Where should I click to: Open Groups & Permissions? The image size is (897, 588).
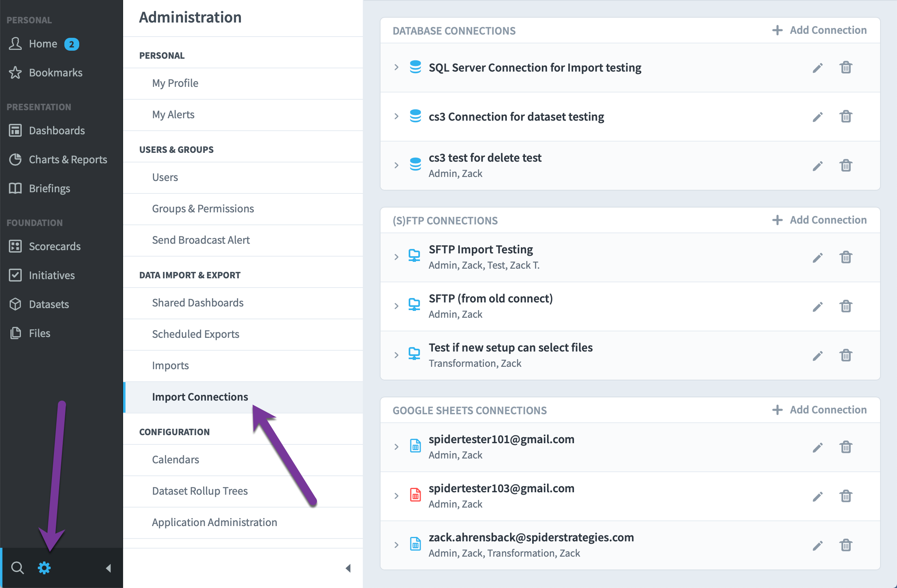click(243, 209)
